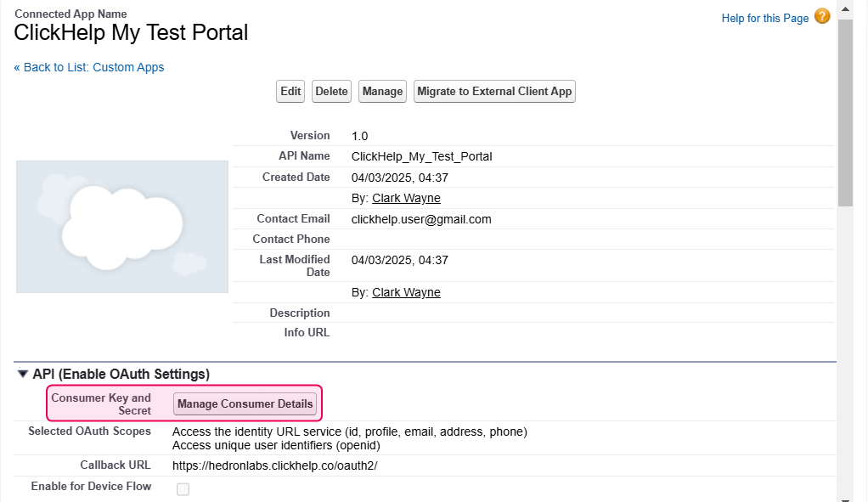Click the Edit button

click(290, 91)
